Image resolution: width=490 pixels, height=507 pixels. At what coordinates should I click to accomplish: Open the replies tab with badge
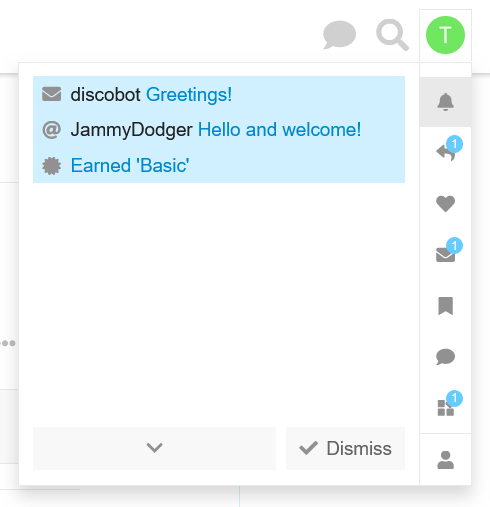coord(445,152)
